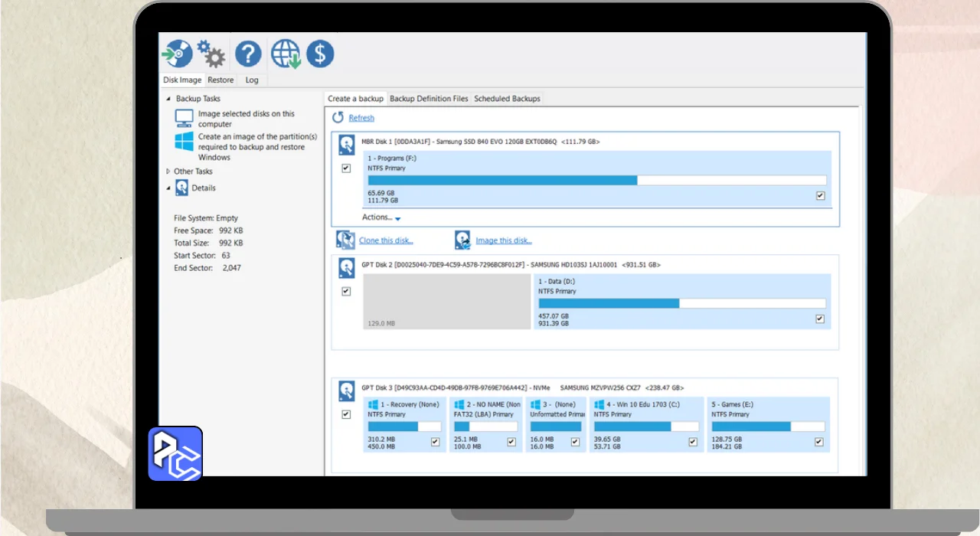Switch to the Restore tab

(220, 80)
